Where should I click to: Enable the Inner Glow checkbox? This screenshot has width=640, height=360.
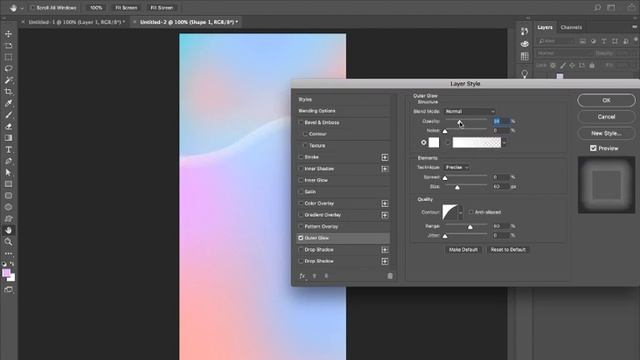point(301,180)
